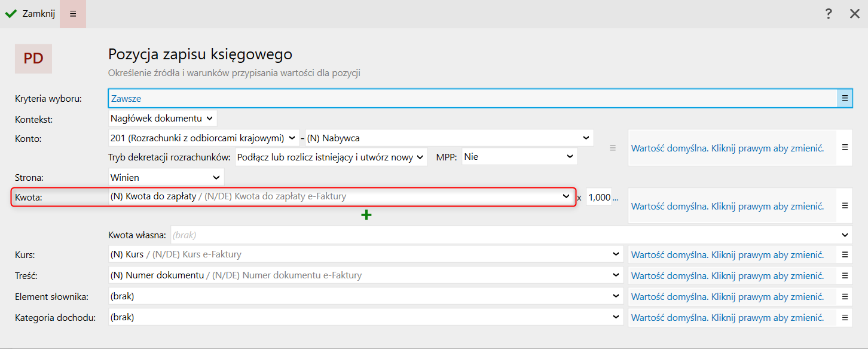Open the menu icon at end of Kryteria wyboru
This screenshot has width=868, height=349.
pyautogui.click(x=845, y=98)
